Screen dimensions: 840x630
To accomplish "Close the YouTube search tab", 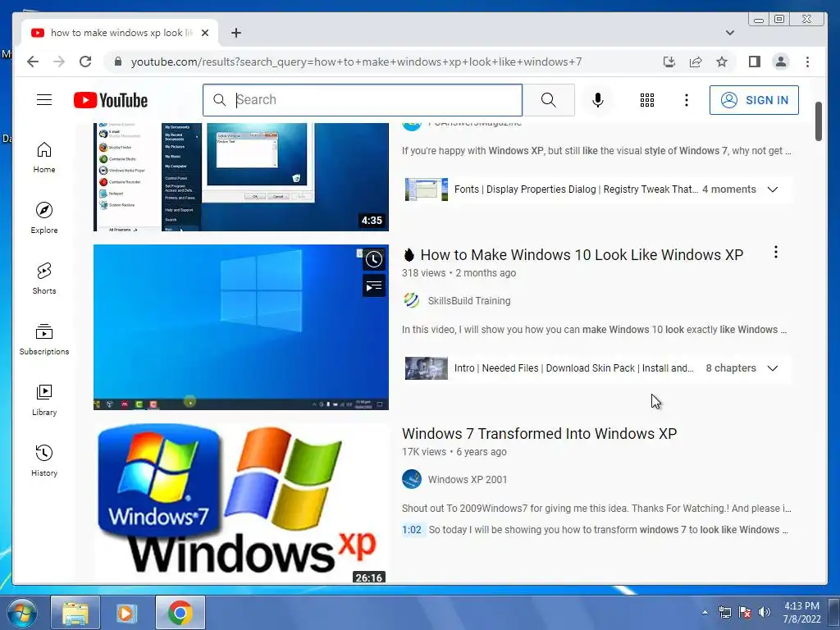I will tap(204, 33).
